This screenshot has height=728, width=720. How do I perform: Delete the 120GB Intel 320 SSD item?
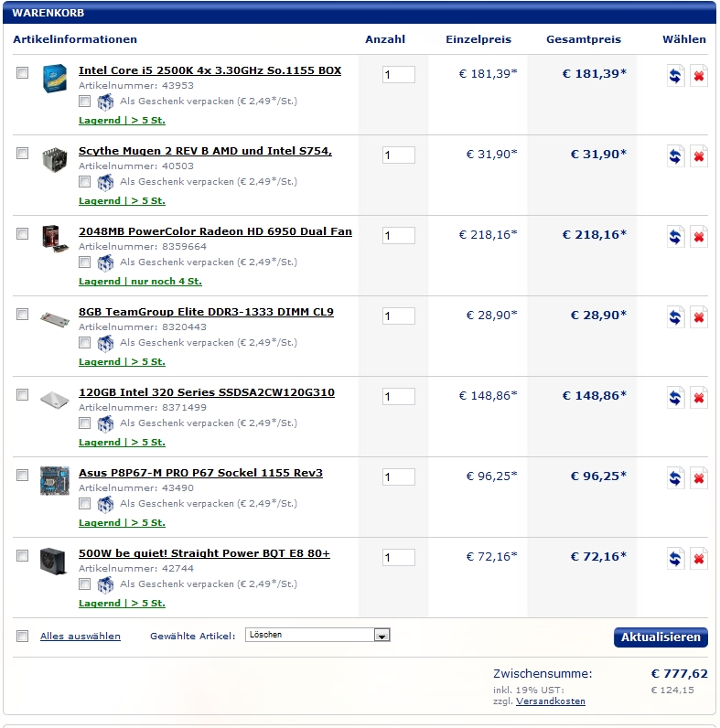699,398
